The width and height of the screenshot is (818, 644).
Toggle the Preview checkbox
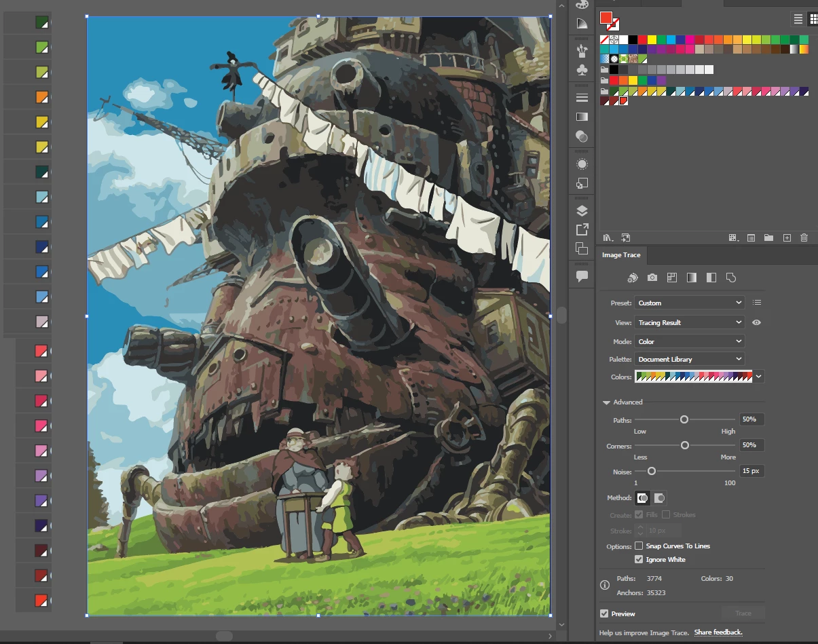[x=604, y=613]
